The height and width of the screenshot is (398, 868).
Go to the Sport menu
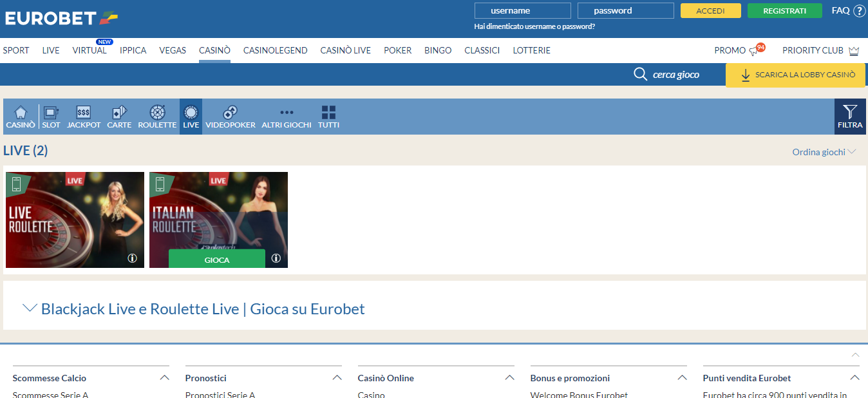point(16,50)
